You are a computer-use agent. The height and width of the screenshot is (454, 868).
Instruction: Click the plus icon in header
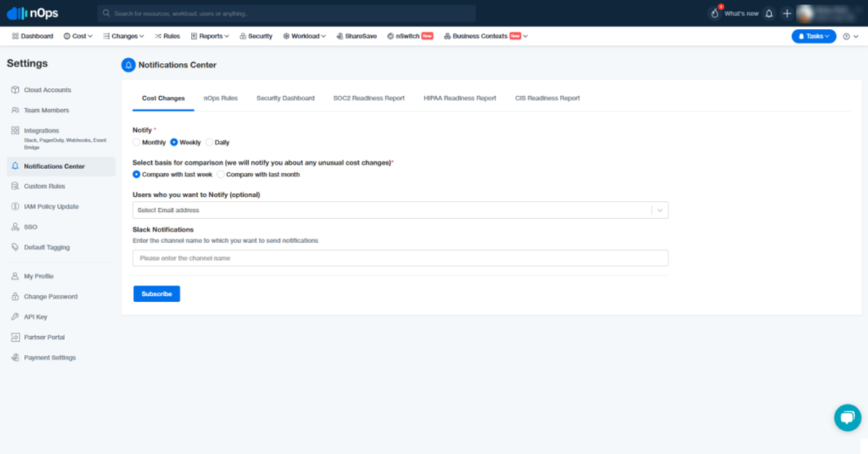787,13
